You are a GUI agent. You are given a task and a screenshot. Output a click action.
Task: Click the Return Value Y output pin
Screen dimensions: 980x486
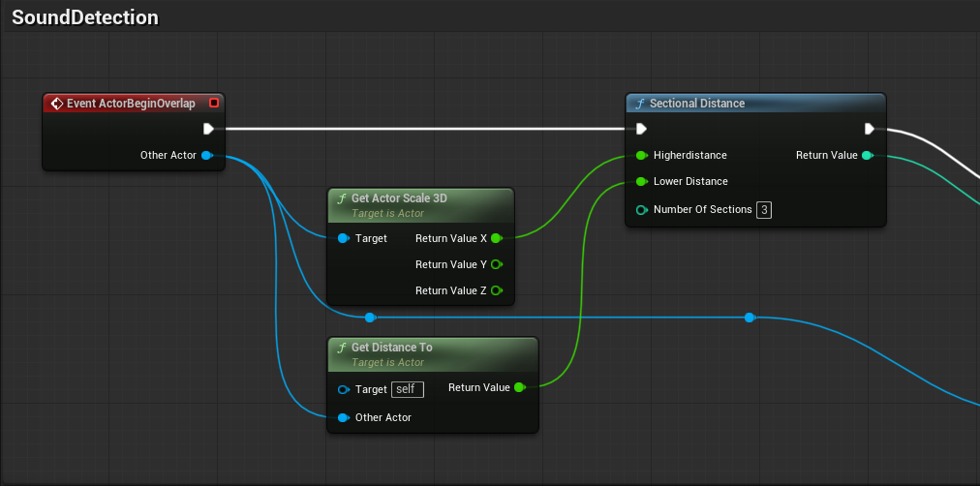[x=496, y=264]
